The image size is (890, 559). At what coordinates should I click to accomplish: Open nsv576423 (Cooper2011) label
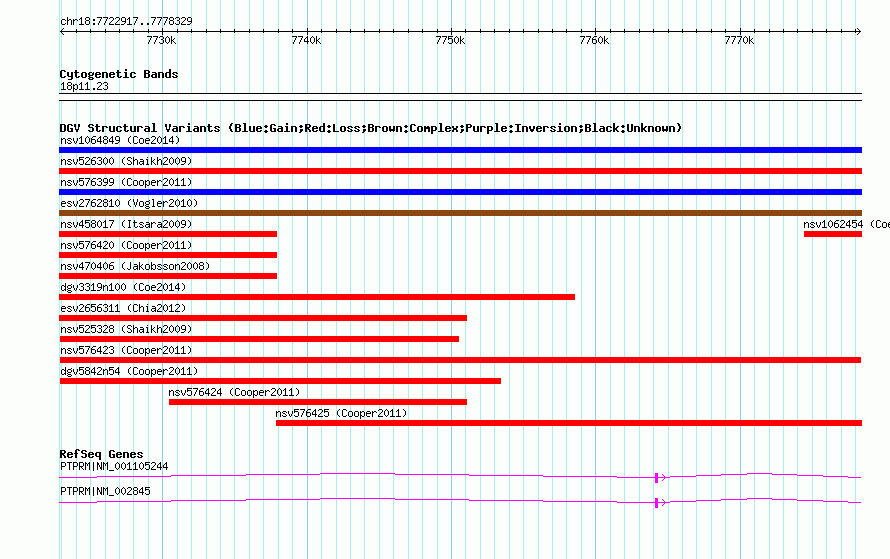[x=126, y=350]
